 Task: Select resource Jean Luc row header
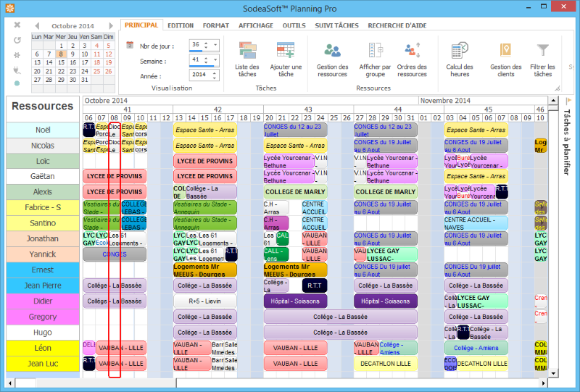click(x=43, y=364)
